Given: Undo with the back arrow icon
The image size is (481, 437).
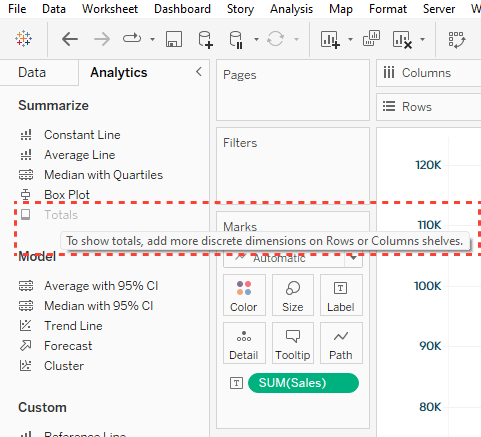Looking at the screenshot, I should click(70, 39).
